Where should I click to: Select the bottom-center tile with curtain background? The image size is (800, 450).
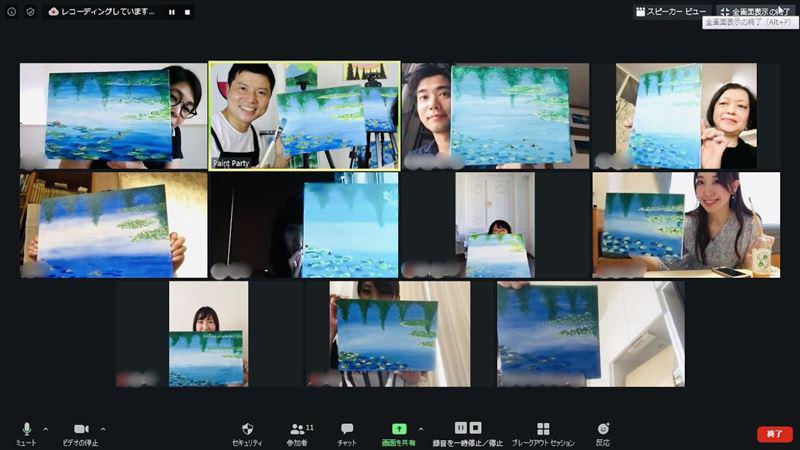pos(400,334)
